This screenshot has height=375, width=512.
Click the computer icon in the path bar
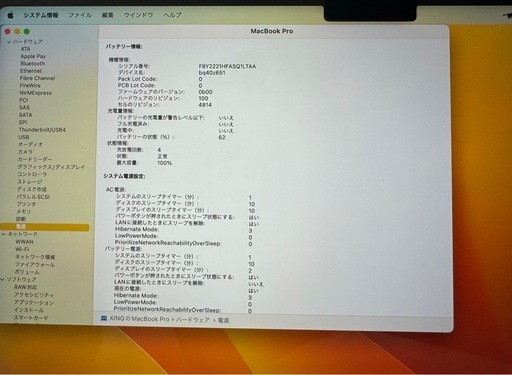point(104,319)
